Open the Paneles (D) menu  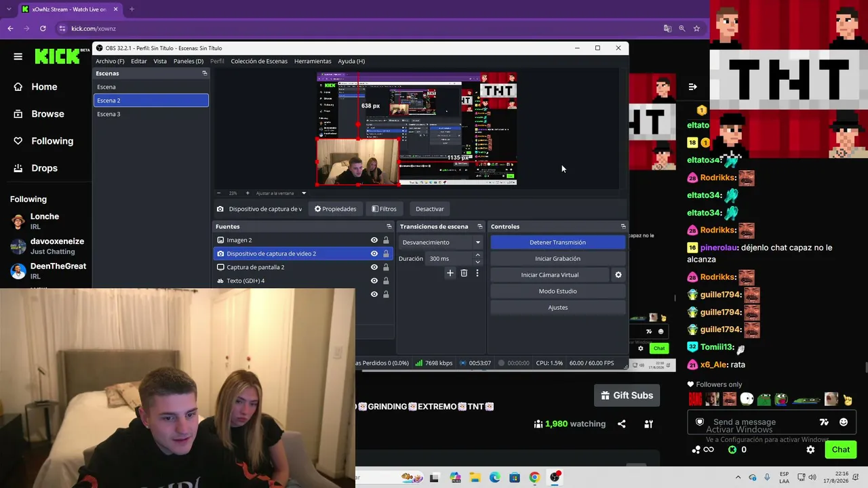click(x=189, y=61)
